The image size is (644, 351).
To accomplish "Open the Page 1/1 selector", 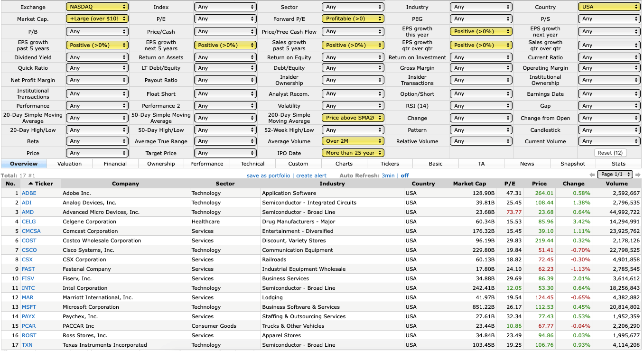I will tap(616, 175).
